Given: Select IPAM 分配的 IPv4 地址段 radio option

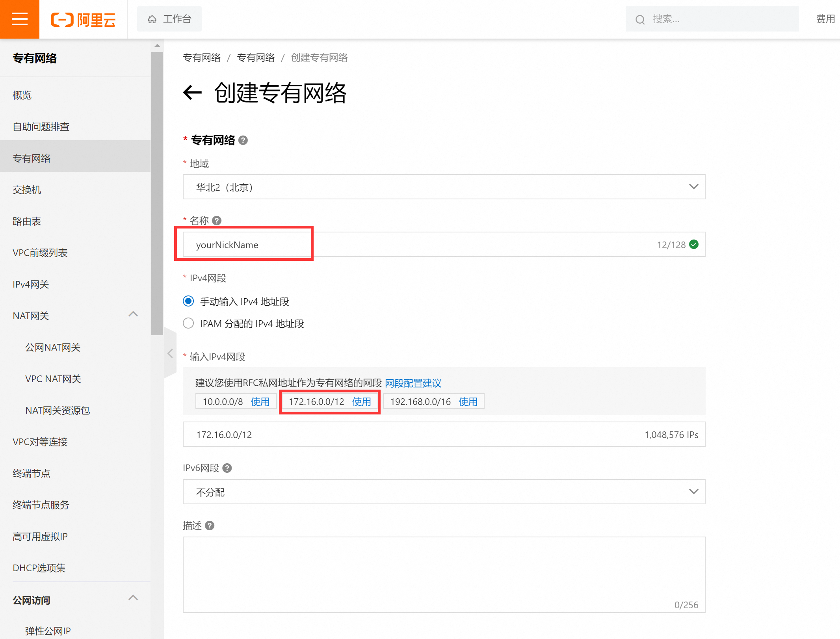Looking at the screenshot, I should (x=188, y=323).
